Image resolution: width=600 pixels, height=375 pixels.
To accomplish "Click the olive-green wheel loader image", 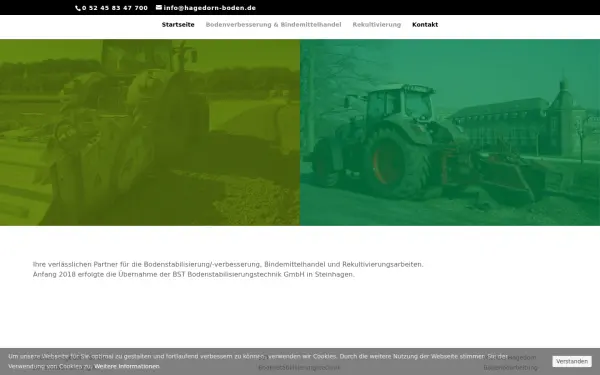I will coord(150,132).
